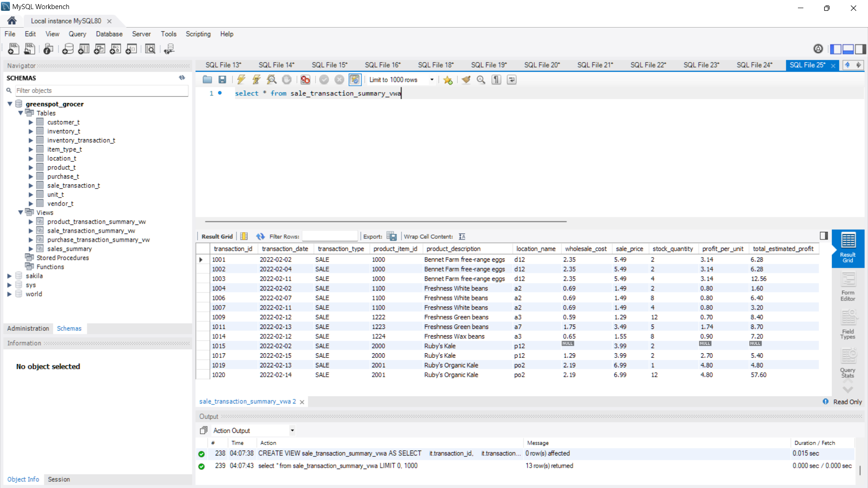868x488 pixels.
Task: Click the Filter Rows input box
Action: [x=330, y=236]
